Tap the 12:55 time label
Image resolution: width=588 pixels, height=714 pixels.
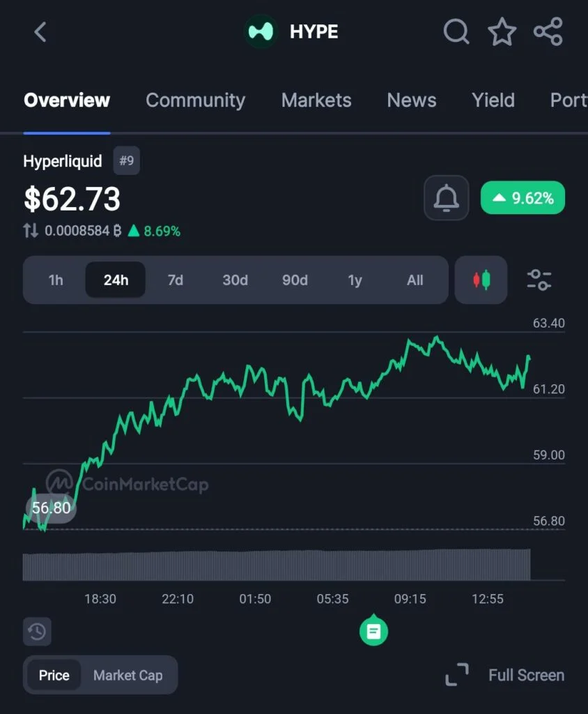coord(488,598)
